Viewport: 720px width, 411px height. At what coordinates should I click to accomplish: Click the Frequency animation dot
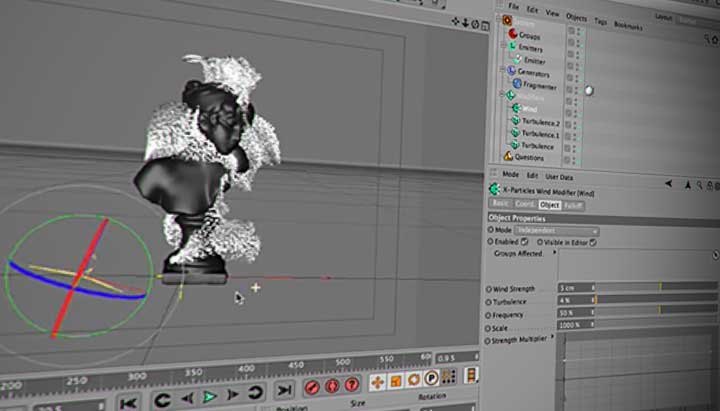click(489, 315)
